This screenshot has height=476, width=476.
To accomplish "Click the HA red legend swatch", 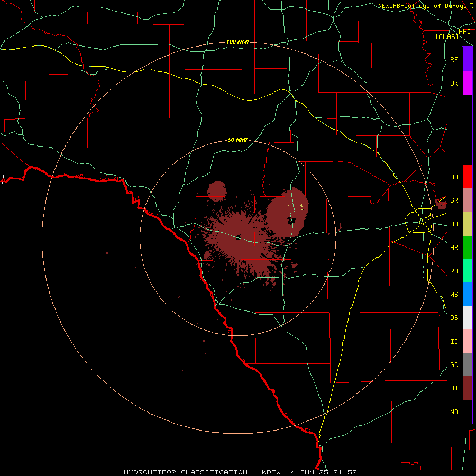I will click(467, 177).
